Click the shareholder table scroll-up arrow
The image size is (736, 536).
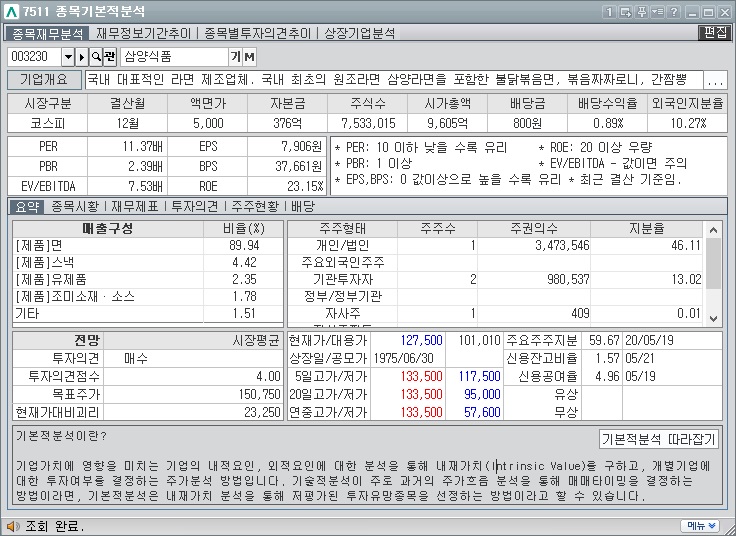click(x=713, y=230)
